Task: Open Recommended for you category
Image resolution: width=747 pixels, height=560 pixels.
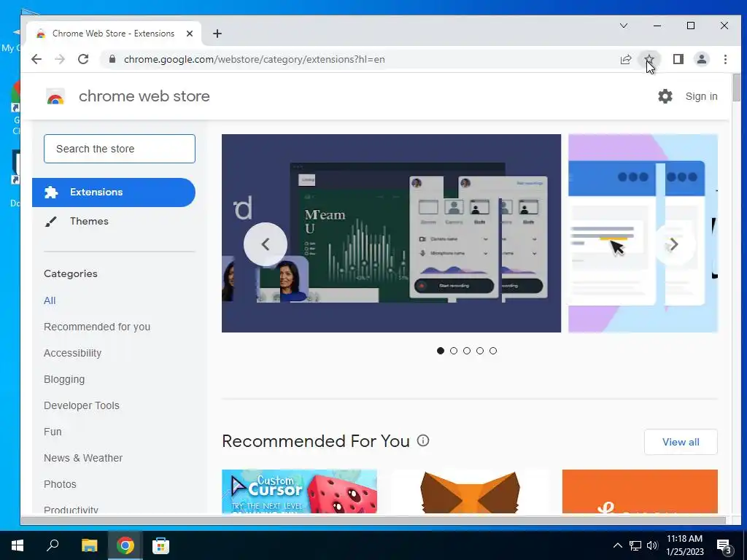Action: pyautogui.click(x=97, y=327)
